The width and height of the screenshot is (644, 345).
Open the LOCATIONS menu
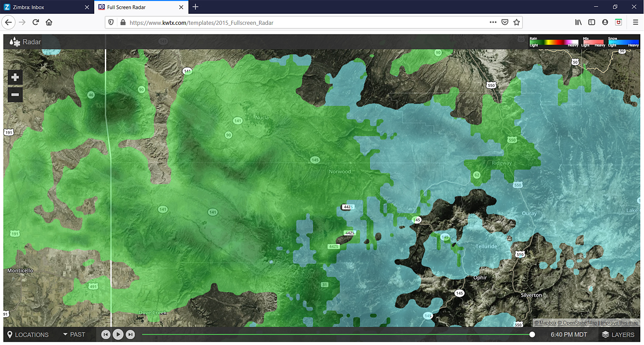pos(28,334)
